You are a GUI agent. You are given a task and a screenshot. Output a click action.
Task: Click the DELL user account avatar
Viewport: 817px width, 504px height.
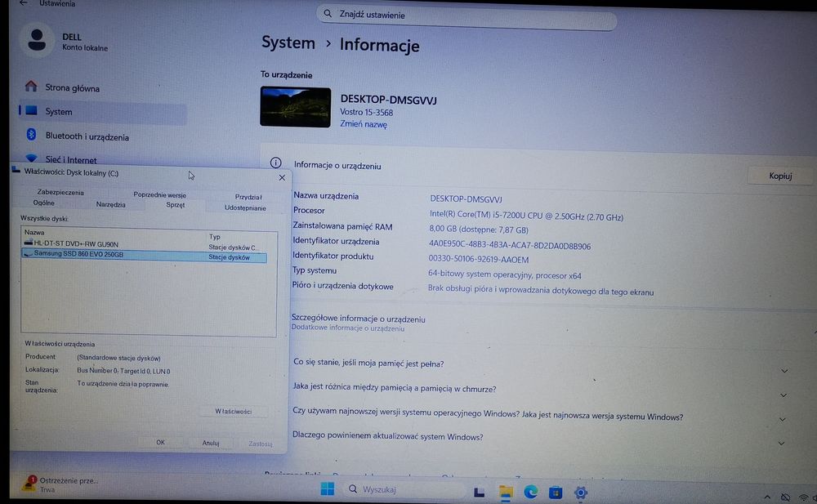coord(37,40)
